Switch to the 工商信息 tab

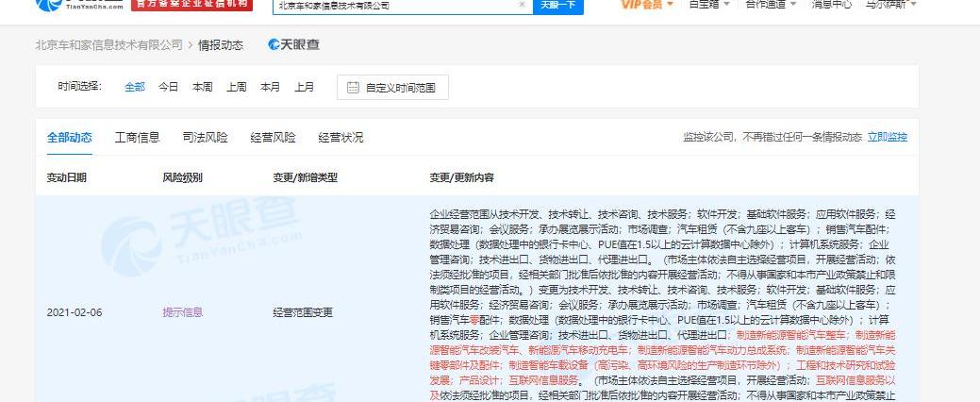(x=138, y=138)
